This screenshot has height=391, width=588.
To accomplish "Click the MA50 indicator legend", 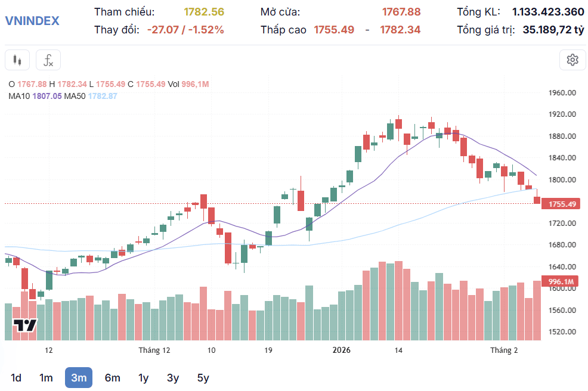I will tap(91, 96).
